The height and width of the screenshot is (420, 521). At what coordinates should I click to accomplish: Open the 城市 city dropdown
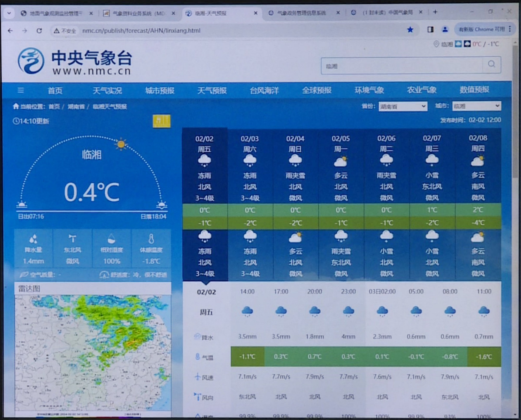tap(476, 106)
